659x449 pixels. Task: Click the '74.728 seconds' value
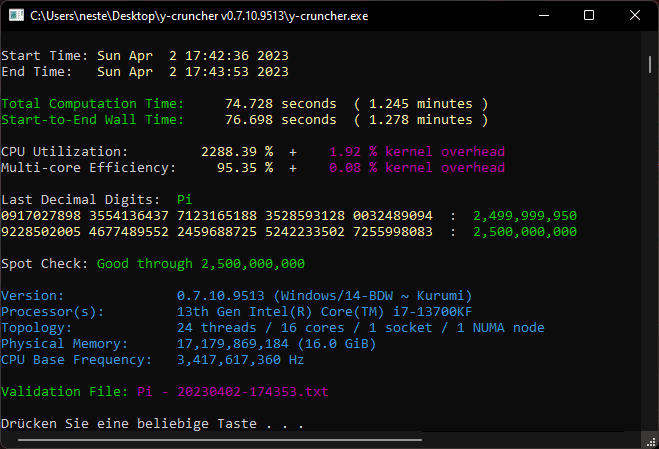(281, 103)
